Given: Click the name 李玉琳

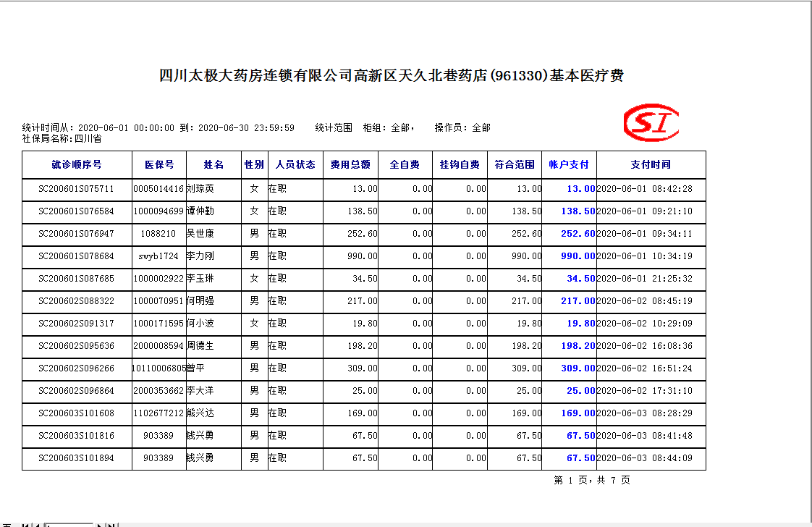Looking at the screenshot, I should 200,278.
